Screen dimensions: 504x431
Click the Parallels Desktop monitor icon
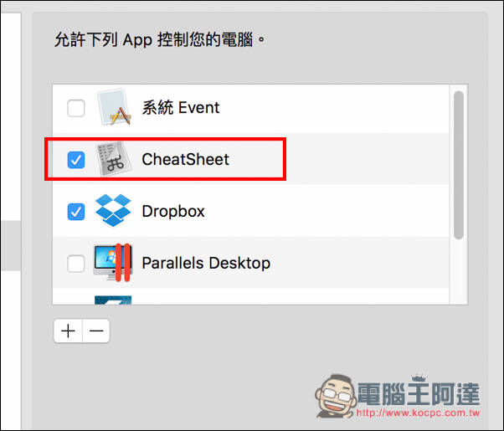[113, 263]
